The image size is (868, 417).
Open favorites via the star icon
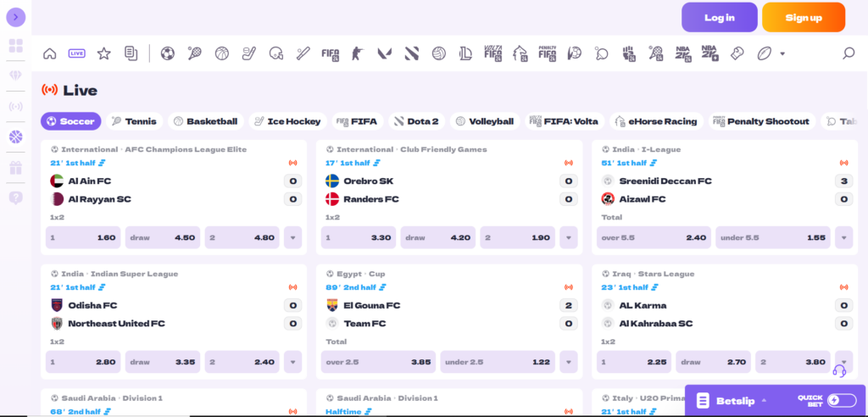point(103,53)
